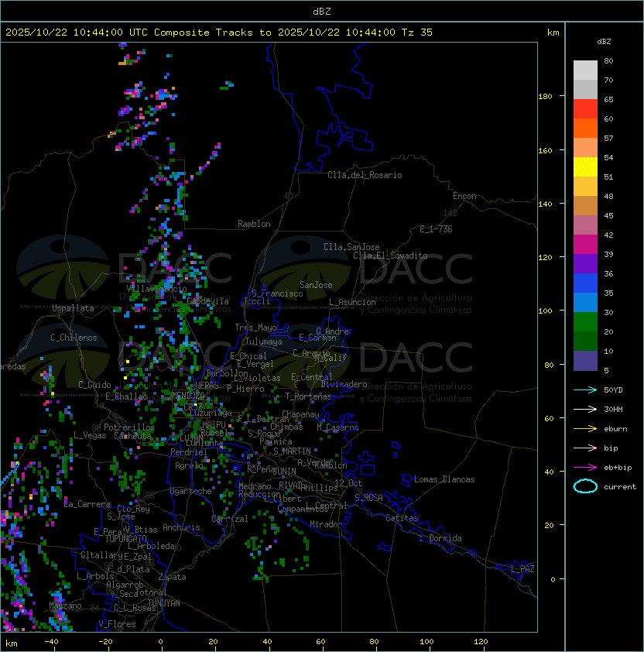The width and height of the screenshot is (644, 652).
Task: Click the 45 value on the dBZ scale
Action: point(608,216)
